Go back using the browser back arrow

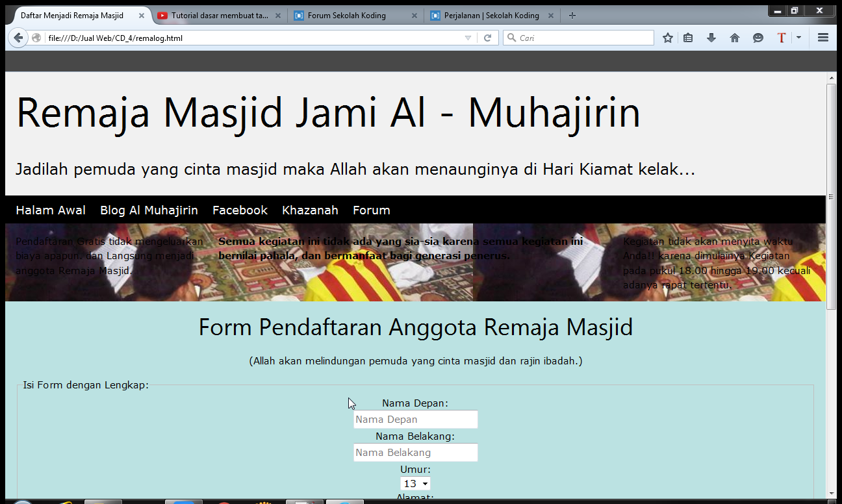tap(18, 38)
